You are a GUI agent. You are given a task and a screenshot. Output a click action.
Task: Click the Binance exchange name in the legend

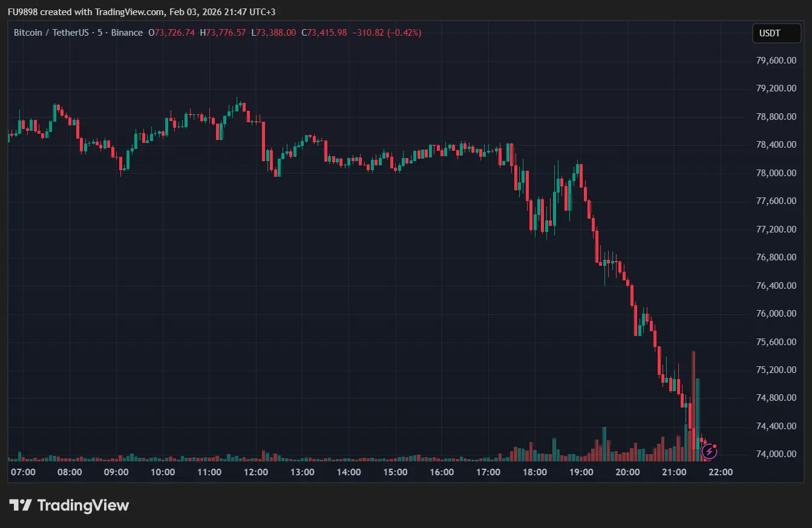126,33
